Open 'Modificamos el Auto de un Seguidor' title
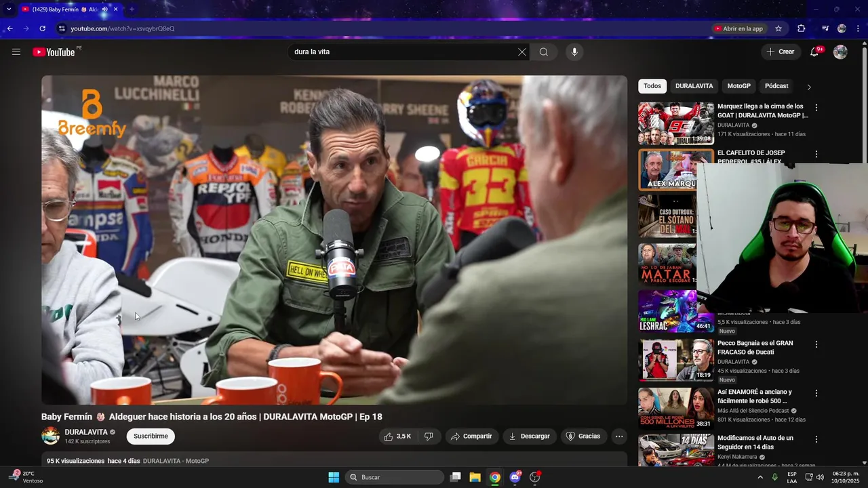868x488 pixels. (x=755, y=443)
